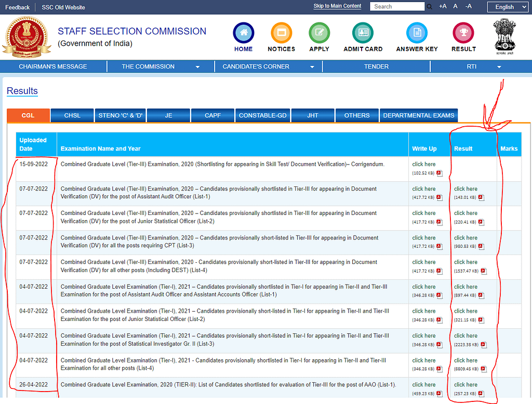Open write-up PDF icon sized 459.23 KB
This screenshot has height=404, width=532.
(x=440, y=394)
